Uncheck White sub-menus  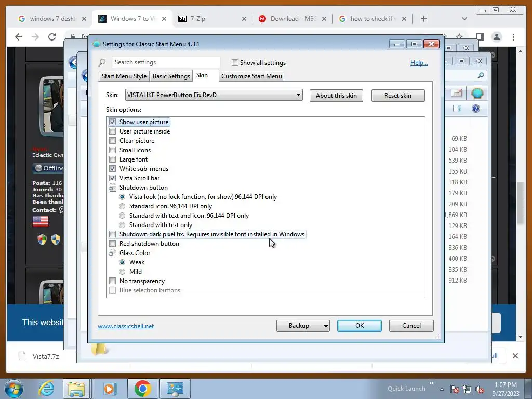pos(112,169)
